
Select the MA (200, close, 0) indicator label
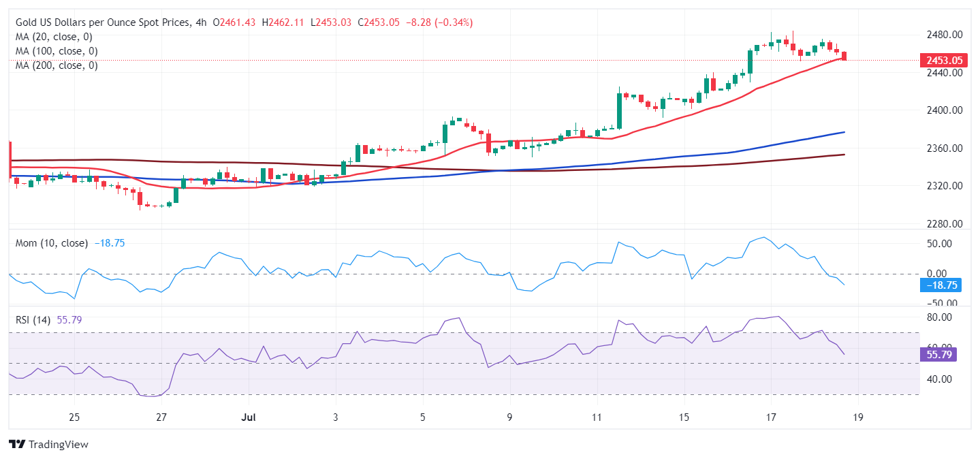[x=57, y=65]
